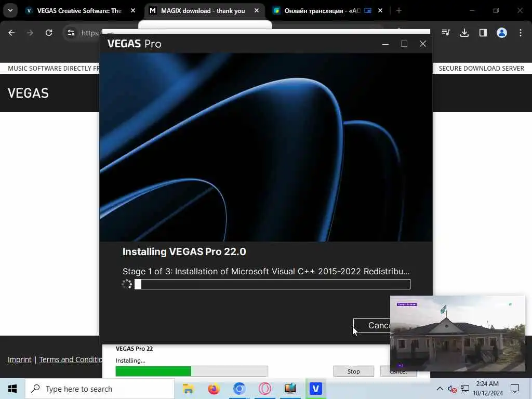The width and height of the screenshot is (532, 399).
Task: Open Opera from the taskbar
Action: [264, 389]
